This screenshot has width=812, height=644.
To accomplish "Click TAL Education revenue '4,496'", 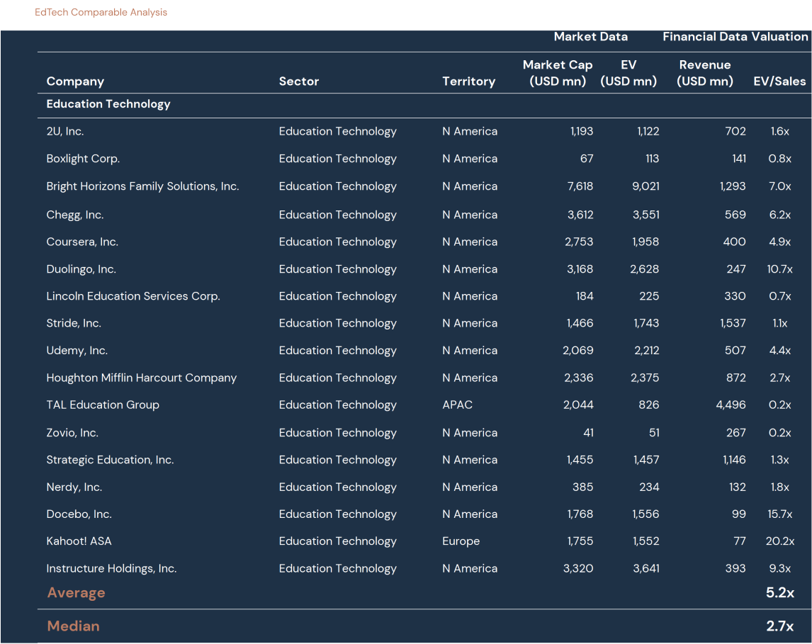I will [x=731, y=405].
